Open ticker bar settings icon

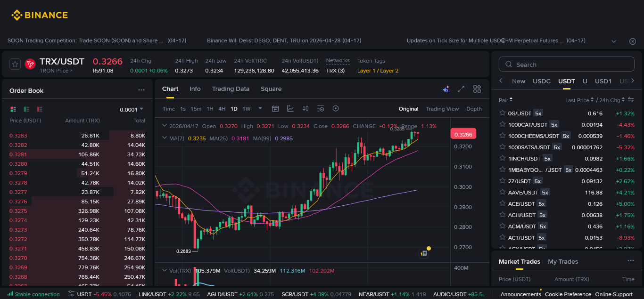(71, 294)
